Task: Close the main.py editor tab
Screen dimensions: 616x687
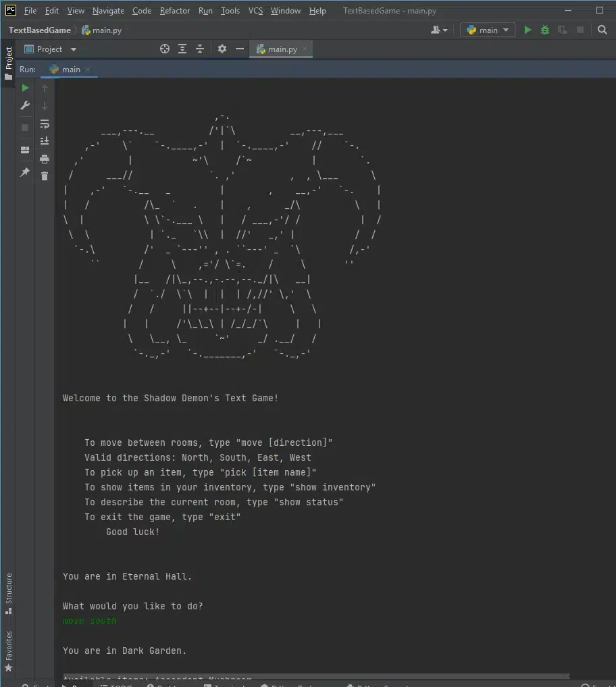Action: pyautogui.click(x=305, y=49)
